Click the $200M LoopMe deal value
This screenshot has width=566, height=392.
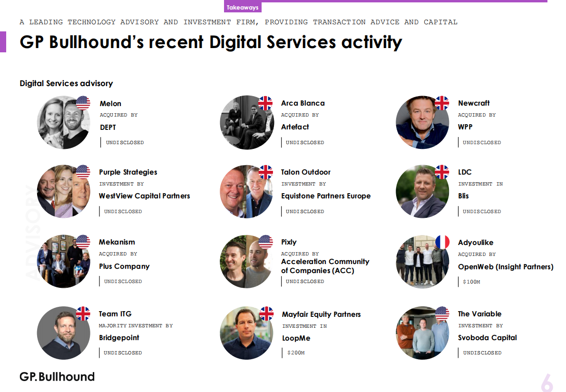click(x=295, y=353)
